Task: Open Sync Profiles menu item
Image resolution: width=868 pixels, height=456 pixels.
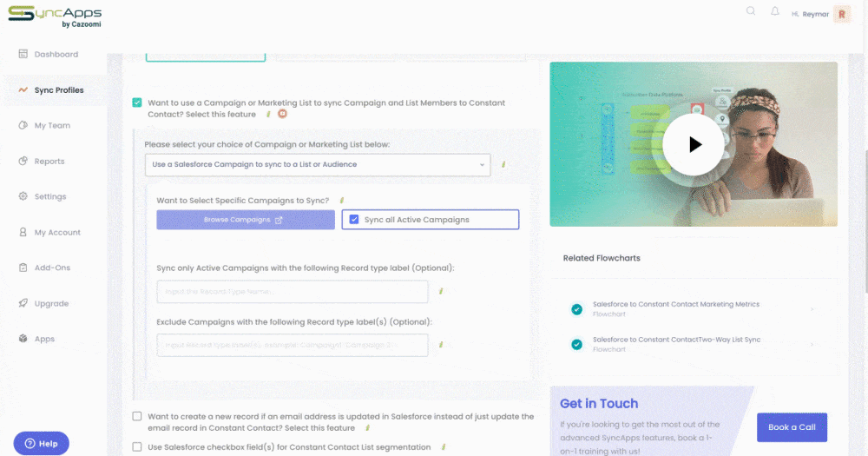Action: pyautogui.click(x=59, y=89)
